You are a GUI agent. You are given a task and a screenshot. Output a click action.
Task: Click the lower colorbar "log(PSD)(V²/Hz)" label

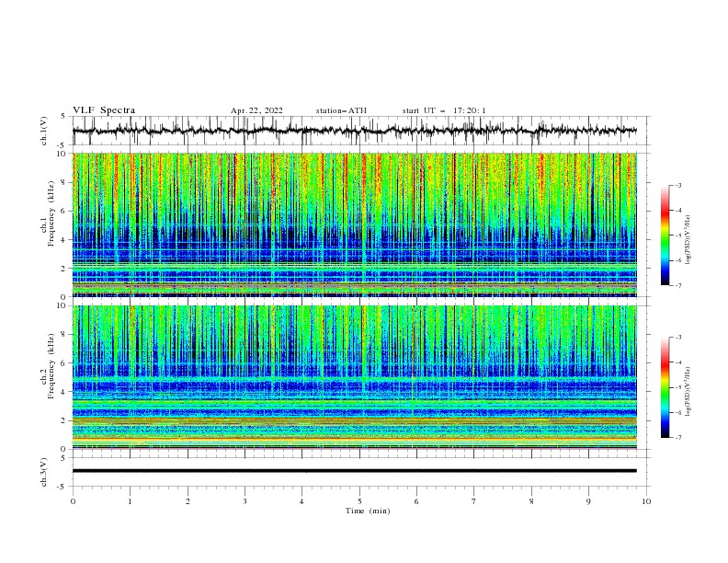[x=688, y=392]
